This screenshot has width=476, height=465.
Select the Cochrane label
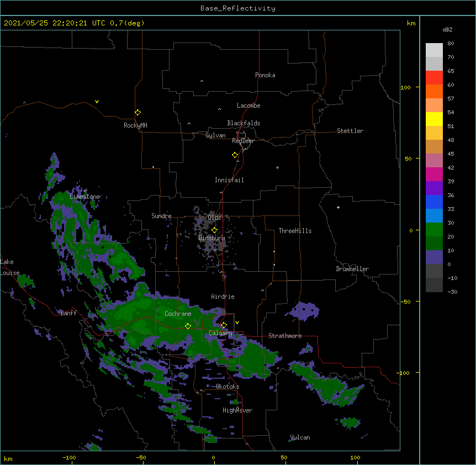178,314
